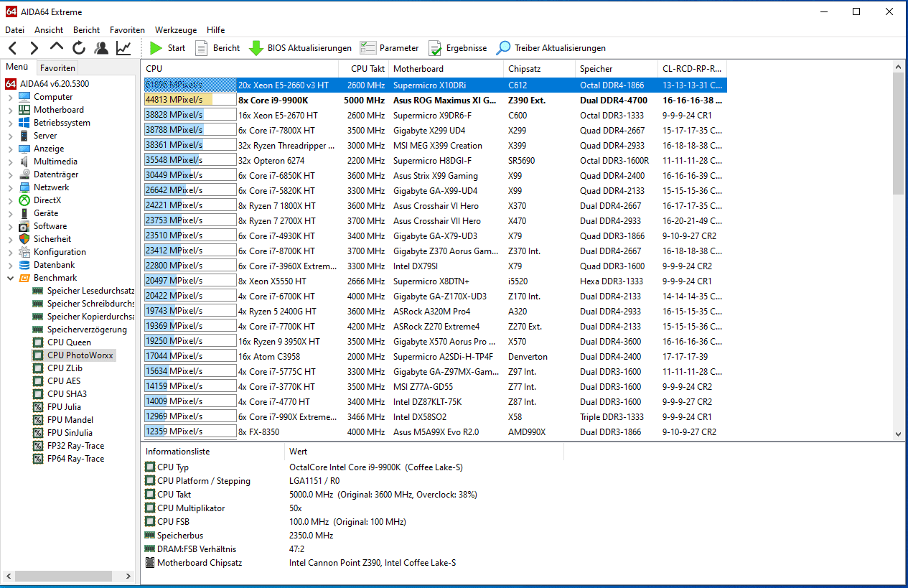Expand the Datenträger tree node
This screenshot has width=908, height=588.
click(10, 174)
